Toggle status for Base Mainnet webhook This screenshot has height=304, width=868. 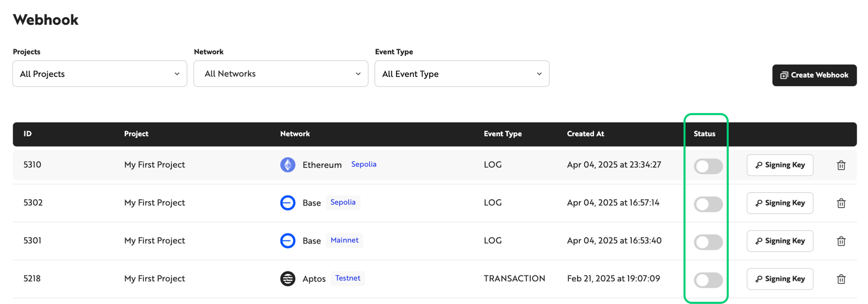click(708, 242)
